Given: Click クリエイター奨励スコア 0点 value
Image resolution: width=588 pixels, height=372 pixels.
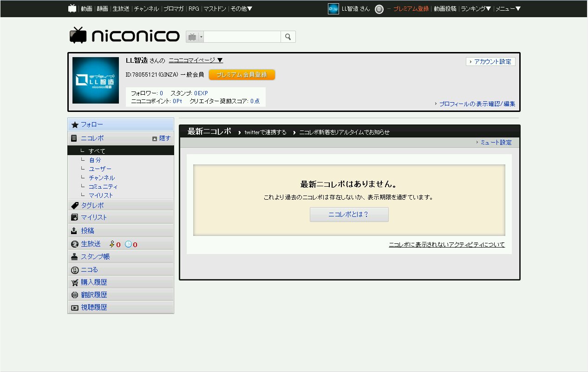Looking at the screenshot, I should (255, 101).
